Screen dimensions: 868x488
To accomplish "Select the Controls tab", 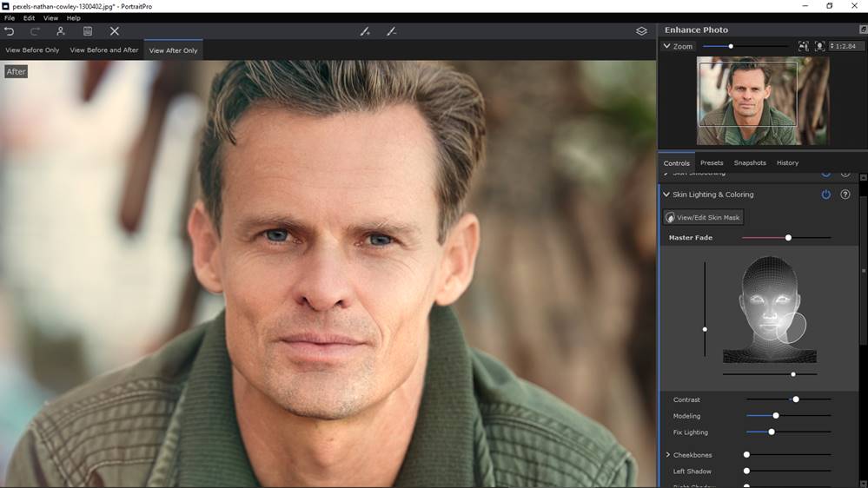I will pyautogui.click(x=677, y=162).
